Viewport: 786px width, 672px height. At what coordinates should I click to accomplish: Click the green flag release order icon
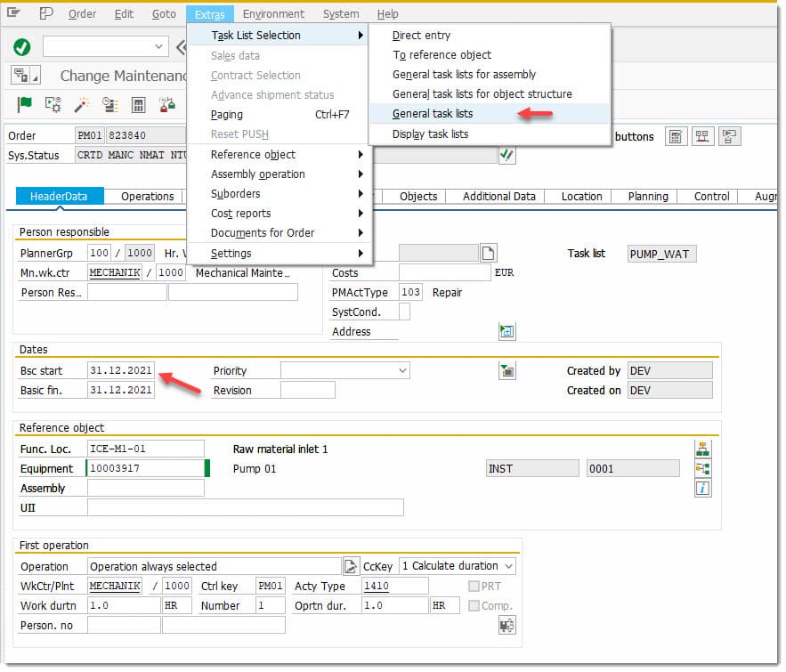pyautogui.click(x=26, y=105)
